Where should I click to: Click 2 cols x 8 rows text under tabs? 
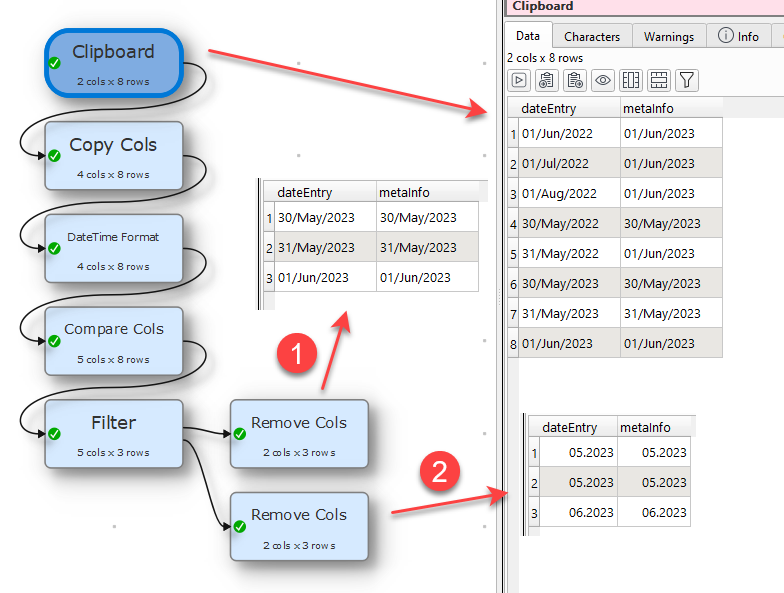click(545, 58)
